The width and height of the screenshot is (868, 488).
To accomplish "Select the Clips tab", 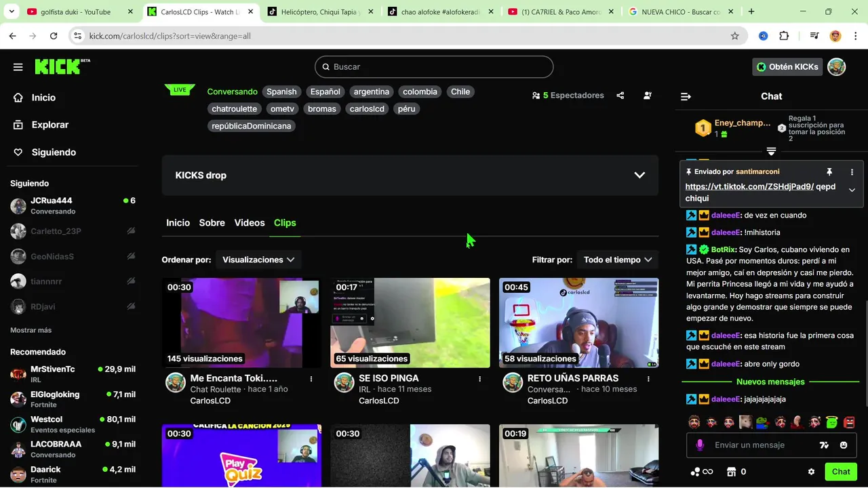I will tap(285, 222).
